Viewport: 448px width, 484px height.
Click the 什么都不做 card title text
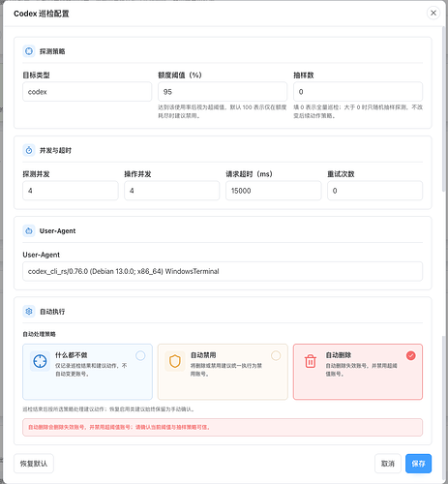72,355
